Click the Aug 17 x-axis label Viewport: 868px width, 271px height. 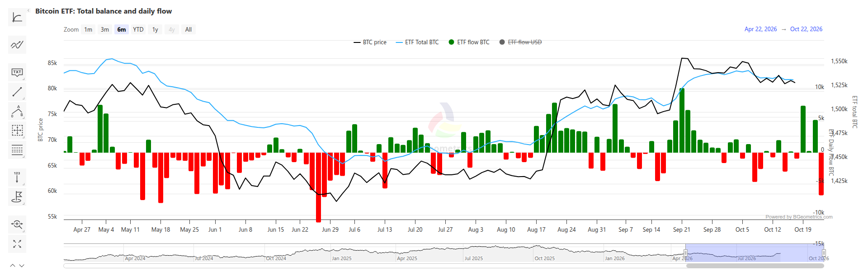click(536, 229)
